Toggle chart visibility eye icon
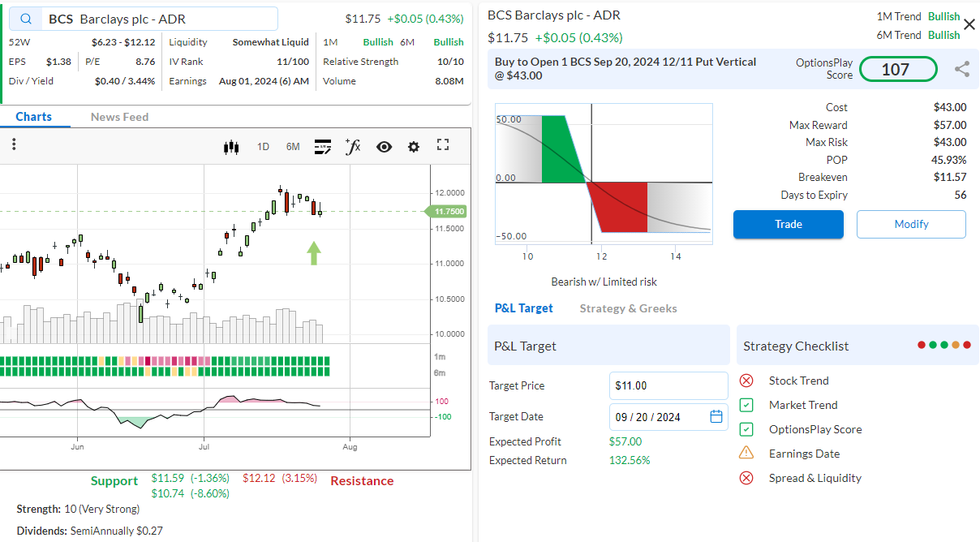This screenshot has height=542, width=980. point(384,147)
